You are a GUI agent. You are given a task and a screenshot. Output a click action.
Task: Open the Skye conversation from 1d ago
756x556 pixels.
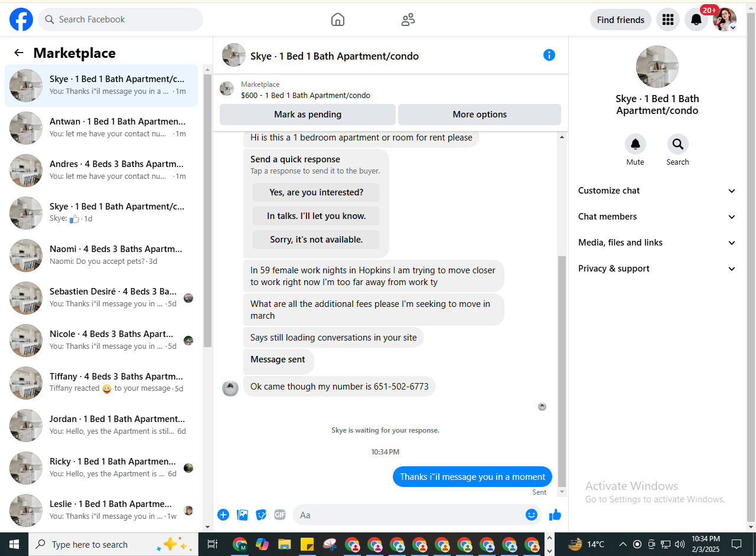(x=101, y=212)
